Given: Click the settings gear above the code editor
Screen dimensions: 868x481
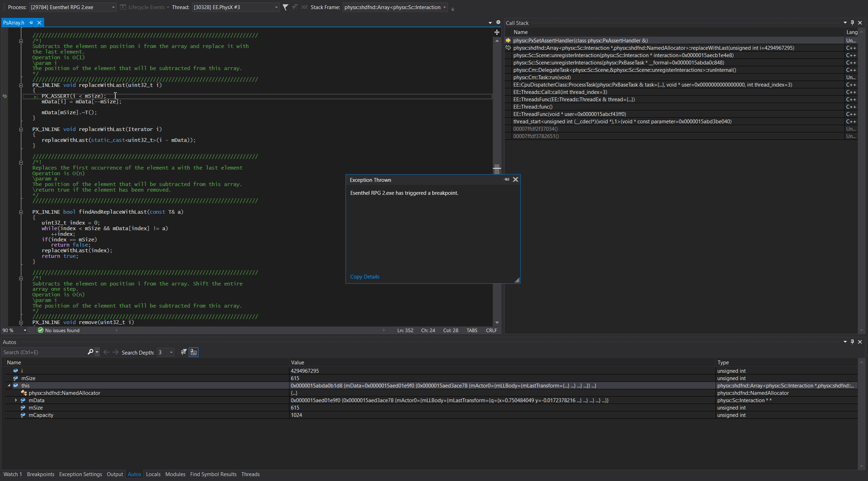Looking at the screenshot, I should 498,22.
